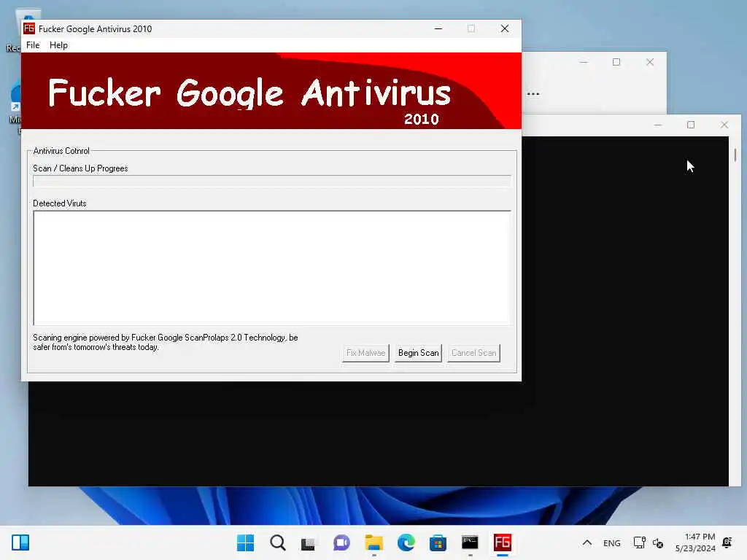Open the Widgets panel icon
Viewport: 747px width, 560px height.
(x=20, y=542)
